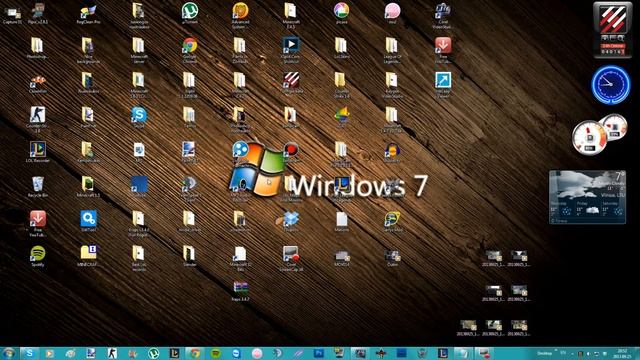
Task: Open the Minecraft 1.4.5 folder in the top row
Action: click(x=291, y=15)
